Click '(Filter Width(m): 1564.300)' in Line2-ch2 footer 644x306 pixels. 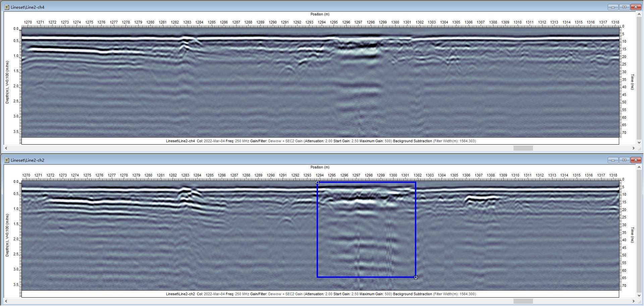(x=454, y=294)
